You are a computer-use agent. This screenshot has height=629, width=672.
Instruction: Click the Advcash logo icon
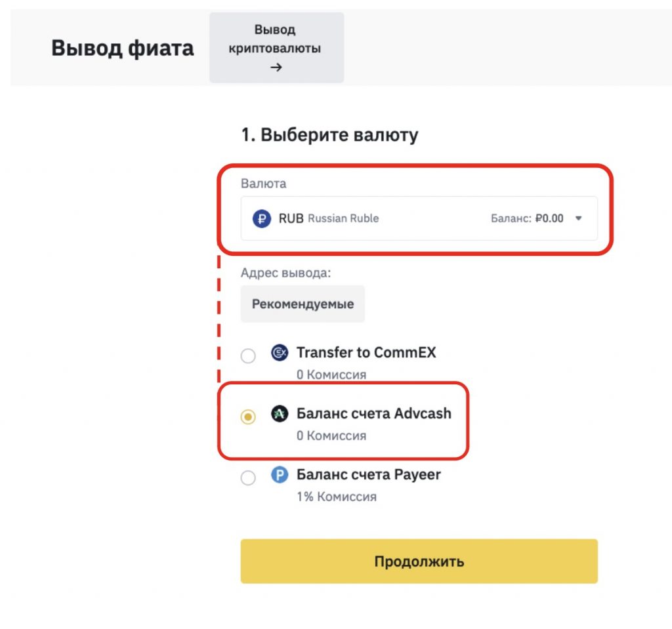280,414
